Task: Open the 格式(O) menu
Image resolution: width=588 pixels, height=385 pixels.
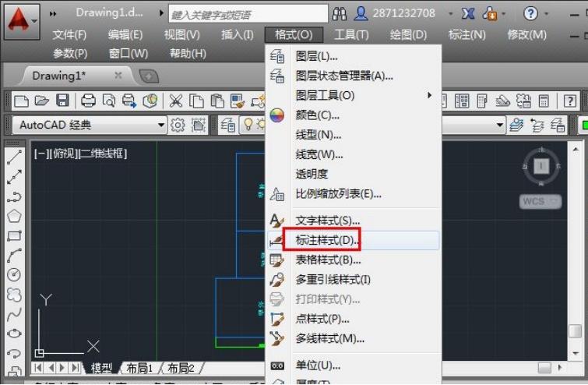Action: [294, 35]
